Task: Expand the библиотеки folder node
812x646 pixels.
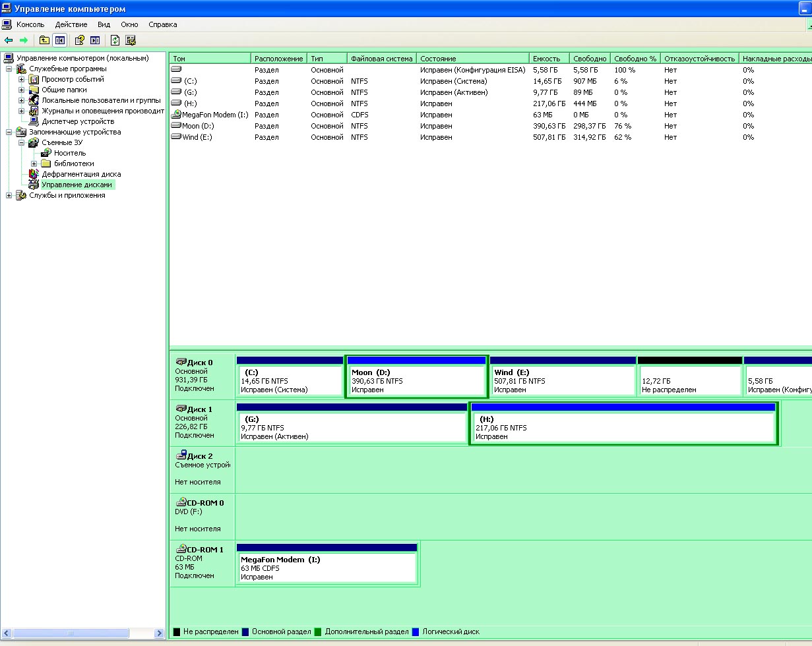Action: click(34, 163)
